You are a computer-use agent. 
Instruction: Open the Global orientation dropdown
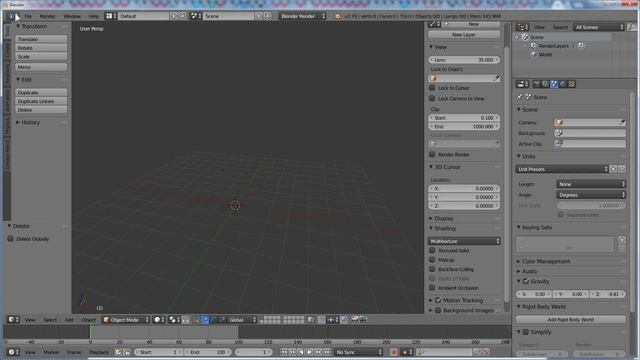click(x=242, y=320)
